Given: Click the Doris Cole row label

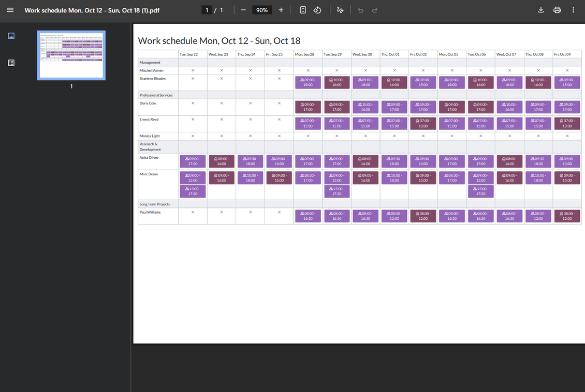Looking at the screenshot, I should (x=148, y=103).
